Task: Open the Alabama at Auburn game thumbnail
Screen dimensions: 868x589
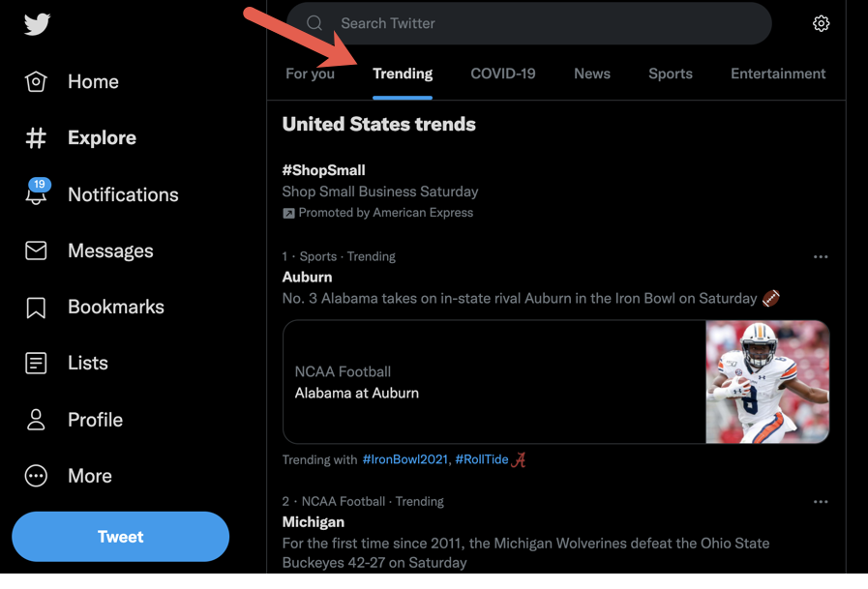Action: click(767, 381)
